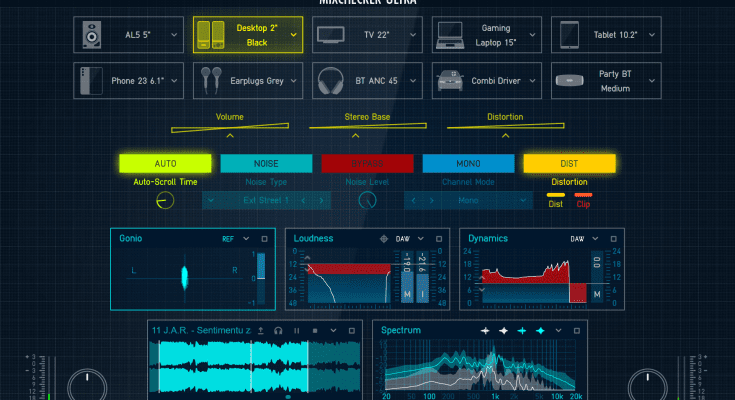The width and height of the screenshot is (735, 400).
Task: Click the Volume slider
Action: [230, 127]
